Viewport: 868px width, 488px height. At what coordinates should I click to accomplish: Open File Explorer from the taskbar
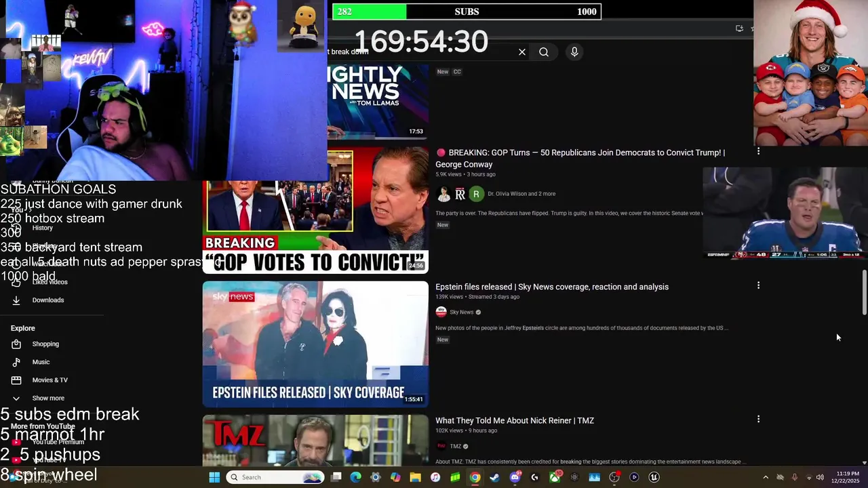coord(415,477)
